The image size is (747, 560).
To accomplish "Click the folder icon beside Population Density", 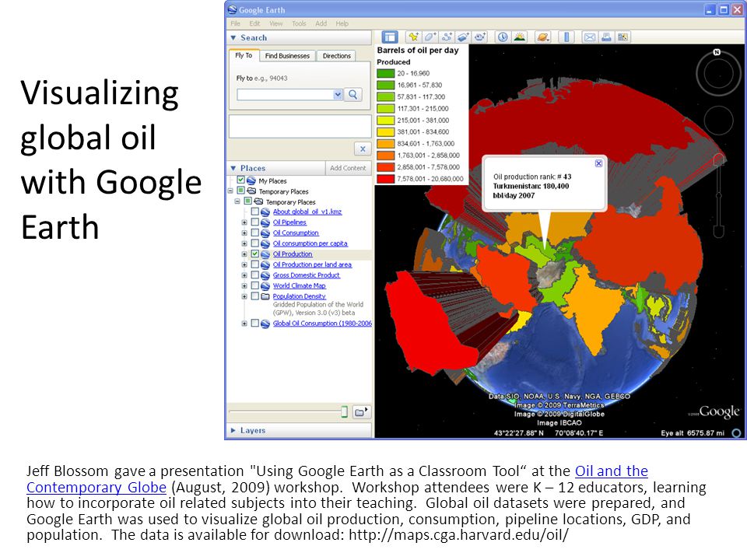I will click(x=265, y=296).
